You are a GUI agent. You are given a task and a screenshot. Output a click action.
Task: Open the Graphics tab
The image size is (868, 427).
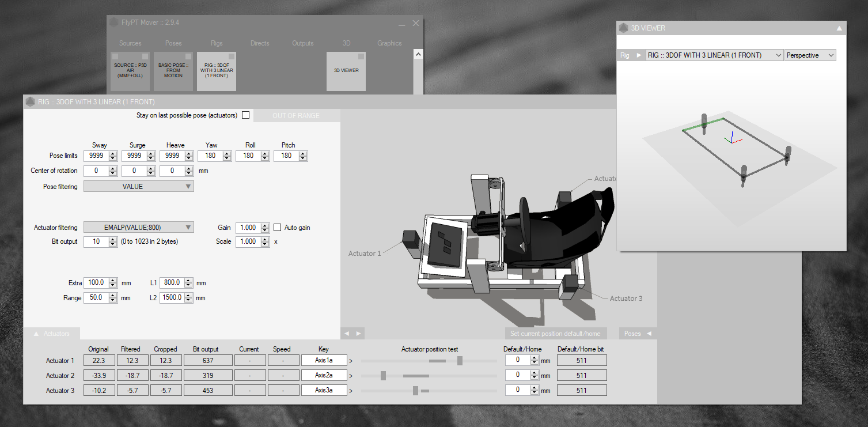(389, 43)
